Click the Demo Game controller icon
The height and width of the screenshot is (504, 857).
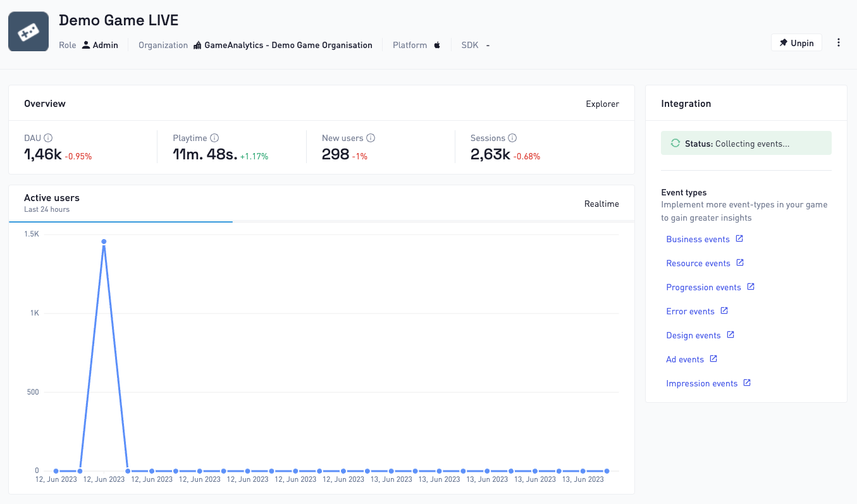(x=28, y=32)
